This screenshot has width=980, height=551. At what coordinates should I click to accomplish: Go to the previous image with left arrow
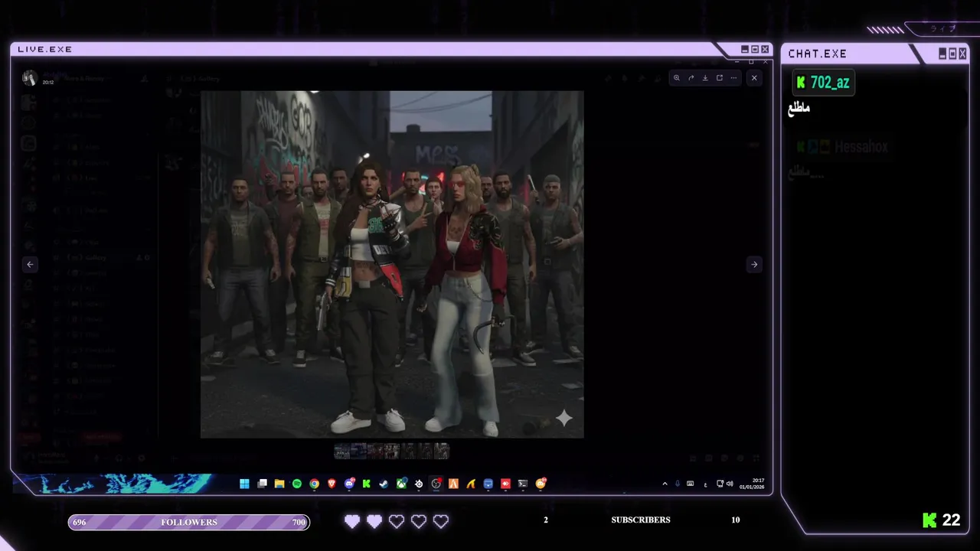pyautogui.click(x=30, y=265)
